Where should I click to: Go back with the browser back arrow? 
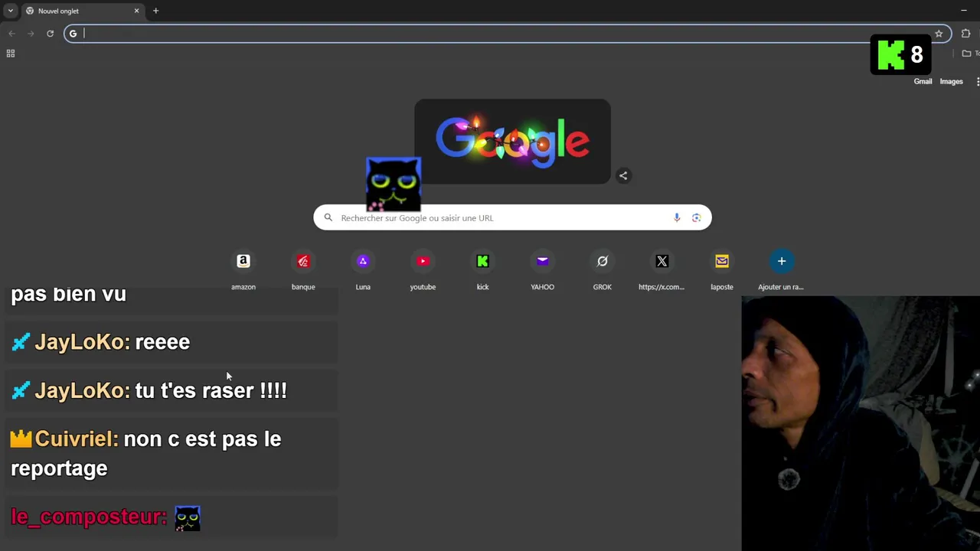pyautogui.click(x=11, y=34)
